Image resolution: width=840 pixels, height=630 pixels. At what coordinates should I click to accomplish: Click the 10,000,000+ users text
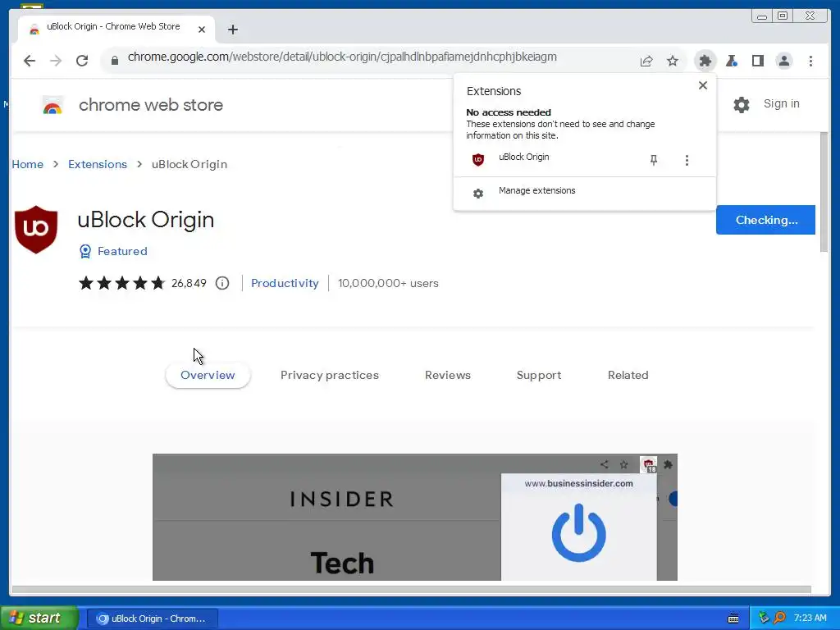(x=388, y=283)
